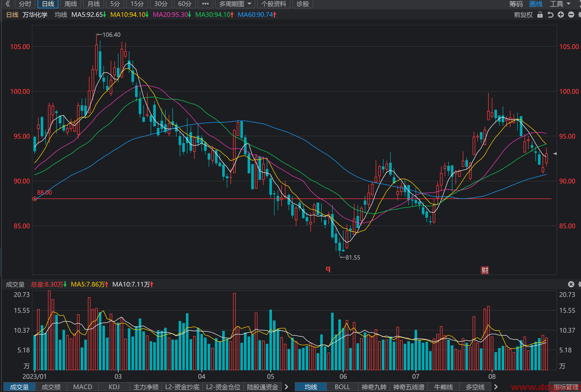Zoom out with the minus circle icon
This screenshot has height=392, width=581.
pos(571,15)
